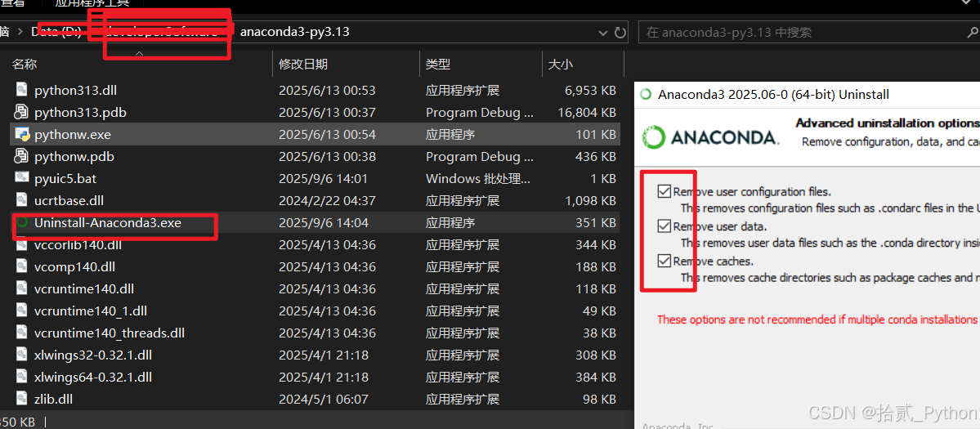Image resolution: width=980 pixels, height=429 pixels.
Task: Select python313.dll file icon
Action: click(21, 90)
